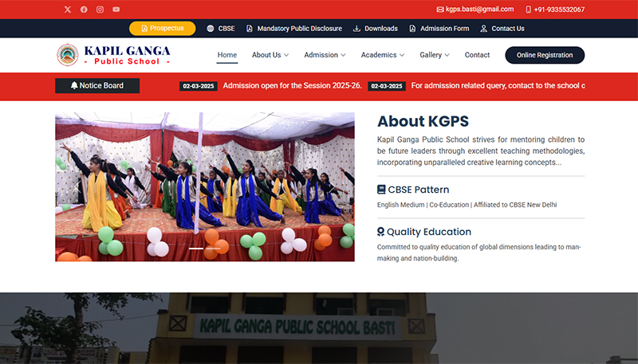Download the Prospectus via yellow button
Screen dimensions: 638x364
coord(162,29)
